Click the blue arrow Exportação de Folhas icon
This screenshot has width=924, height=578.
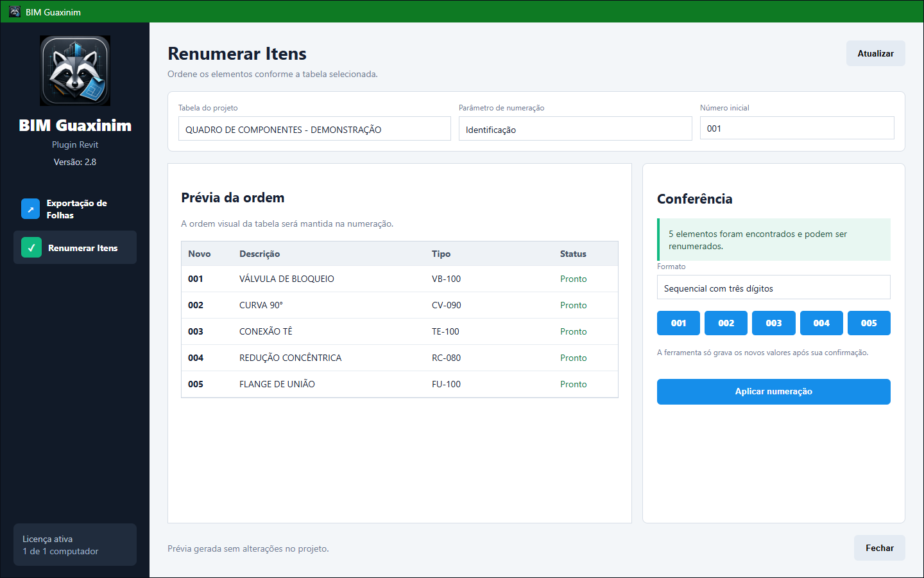30,209
